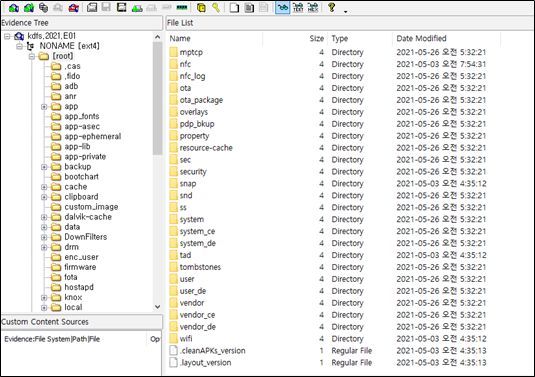Click Evidence Tree scrollbar up arrow
This screenshot has height=377, width=535.
157,37
